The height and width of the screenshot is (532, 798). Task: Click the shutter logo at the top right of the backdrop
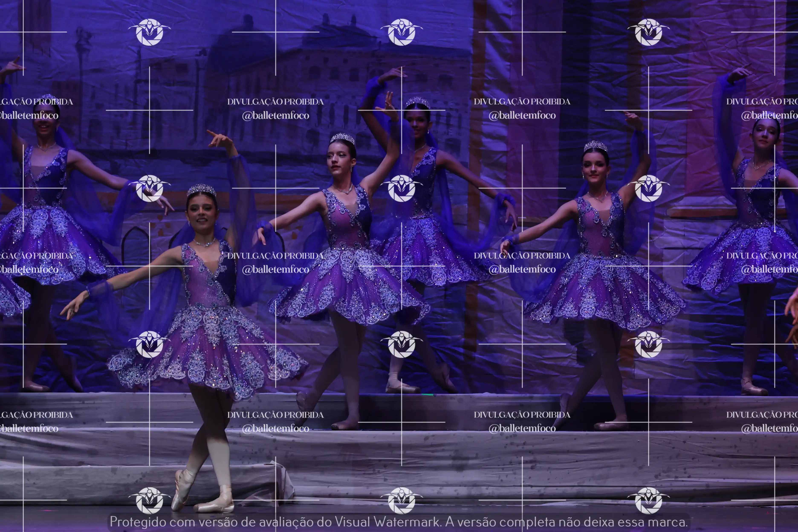(x=648, y=32)
